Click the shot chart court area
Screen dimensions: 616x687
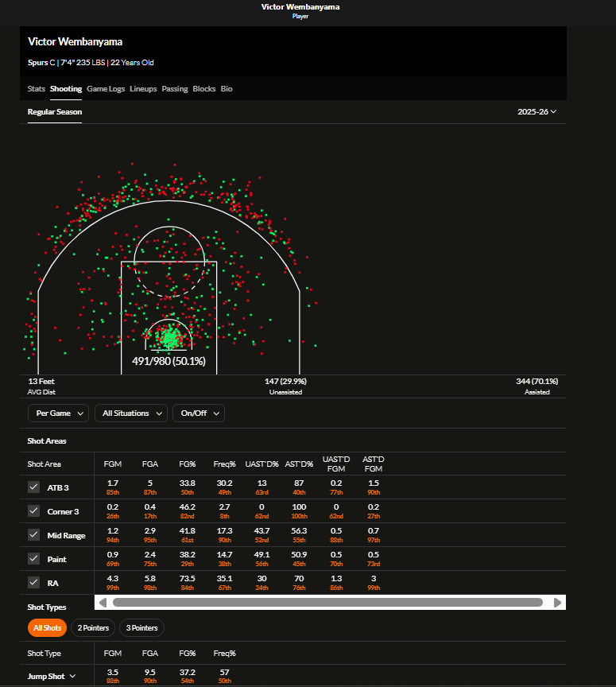coord(169,267)
